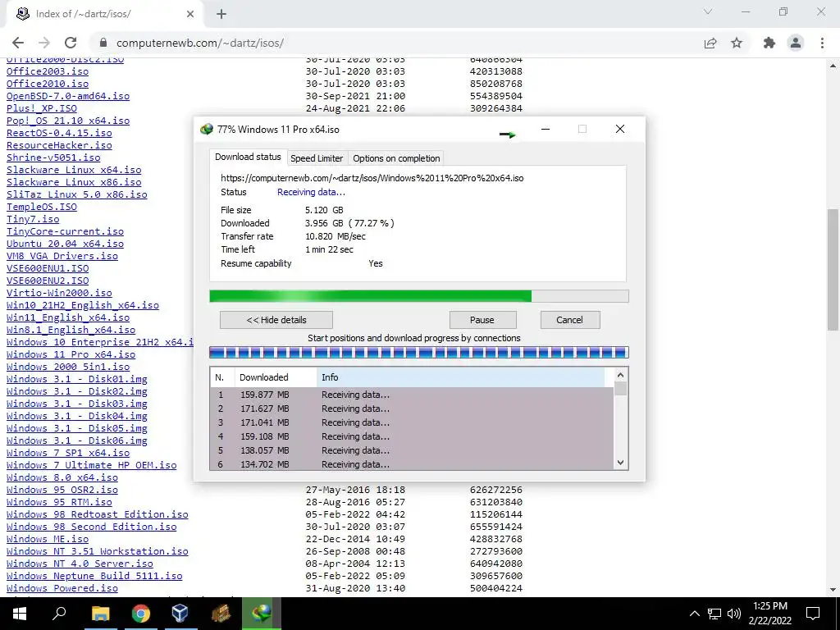Screen dimensions: 840x630
Task: Open the Windows_95_OSR2.iso link
Action: 62,490
